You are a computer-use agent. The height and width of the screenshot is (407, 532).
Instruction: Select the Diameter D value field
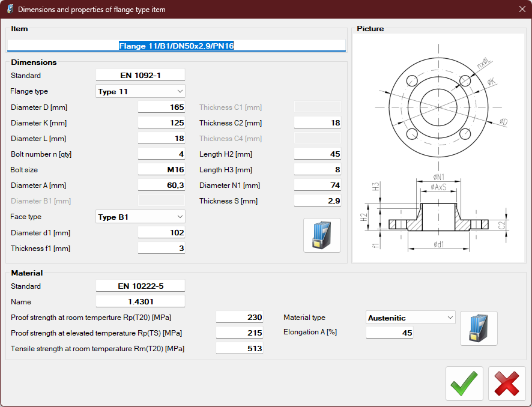[162, 107]
